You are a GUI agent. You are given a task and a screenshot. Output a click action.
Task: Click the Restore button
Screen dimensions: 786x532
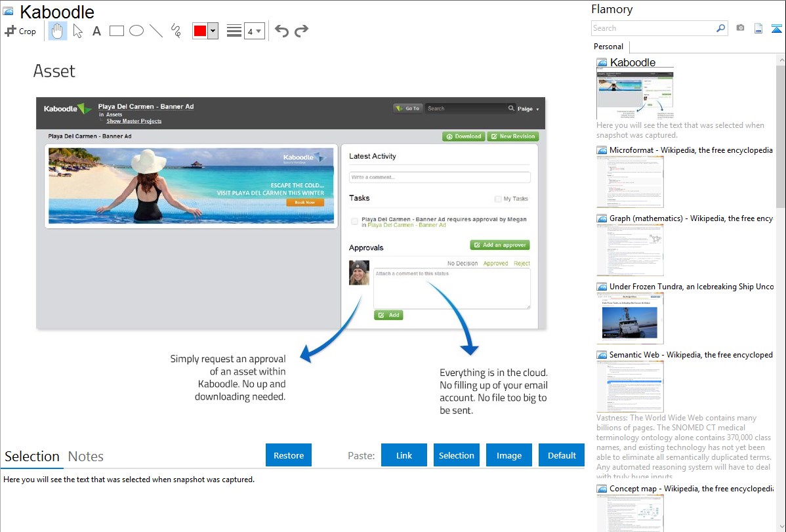point(289,455)
